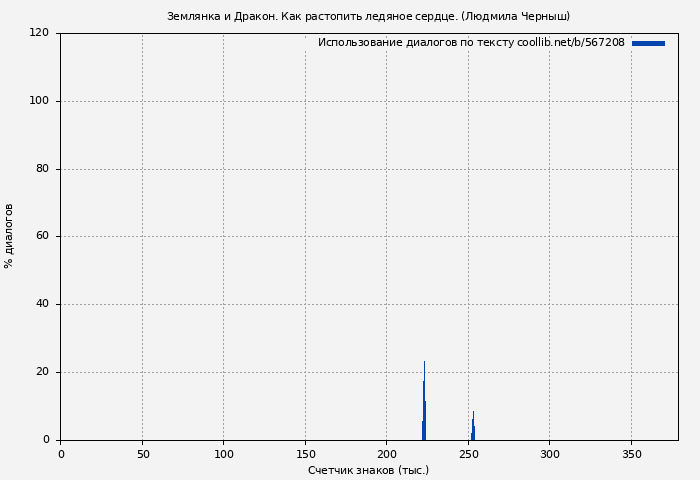Click the blue legend color swatch
The height and width of the screenshot is (480, 700).
(648, 43)
